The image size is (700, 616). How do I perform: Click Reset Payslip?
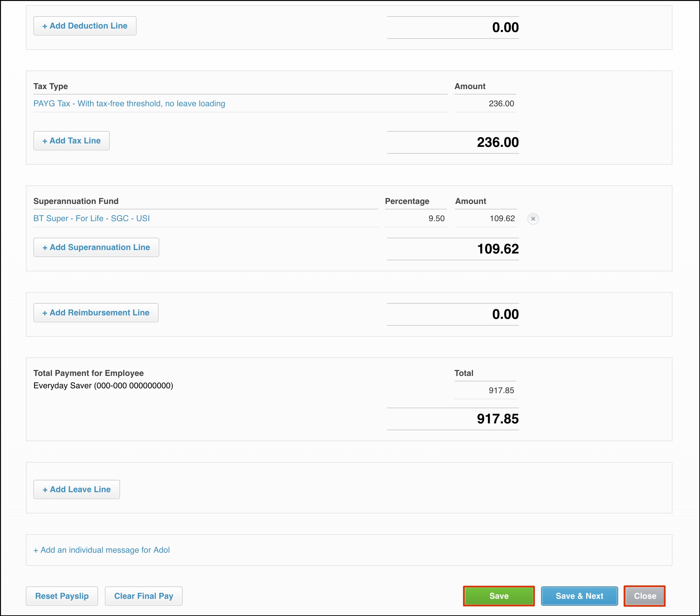62,596
